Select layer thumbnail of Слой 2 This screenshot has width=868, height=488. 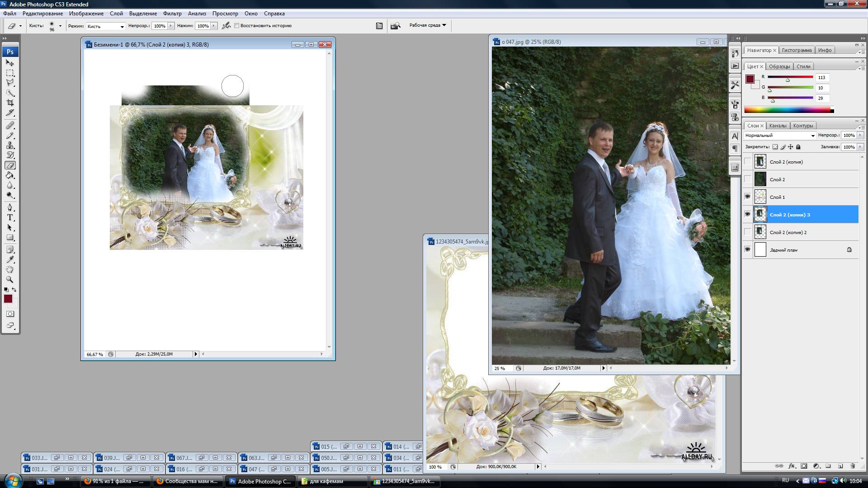tap(760, 179)
